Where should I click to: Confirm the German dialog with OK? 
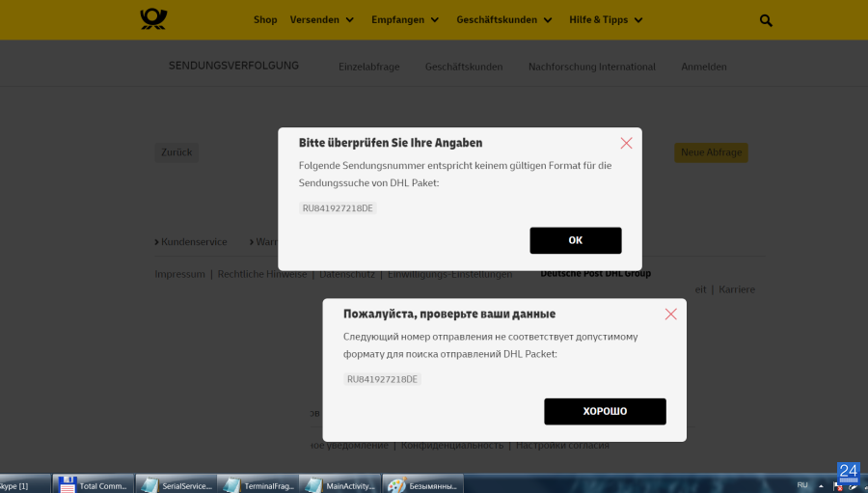[x=575, y=240]
